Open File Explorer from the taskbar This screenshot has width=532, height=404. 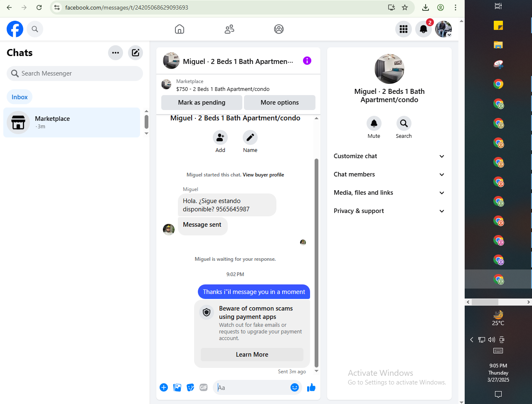[x=498, y=45]
